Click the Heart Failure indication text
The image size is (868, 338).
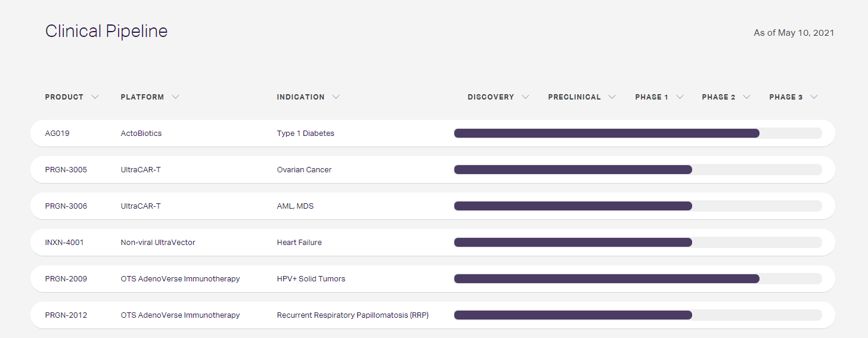click(x=299, y=243)
